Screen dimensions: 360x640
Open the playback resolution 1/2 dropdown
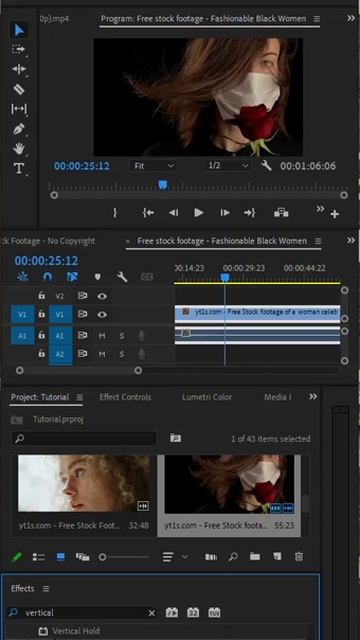(228, 165)
